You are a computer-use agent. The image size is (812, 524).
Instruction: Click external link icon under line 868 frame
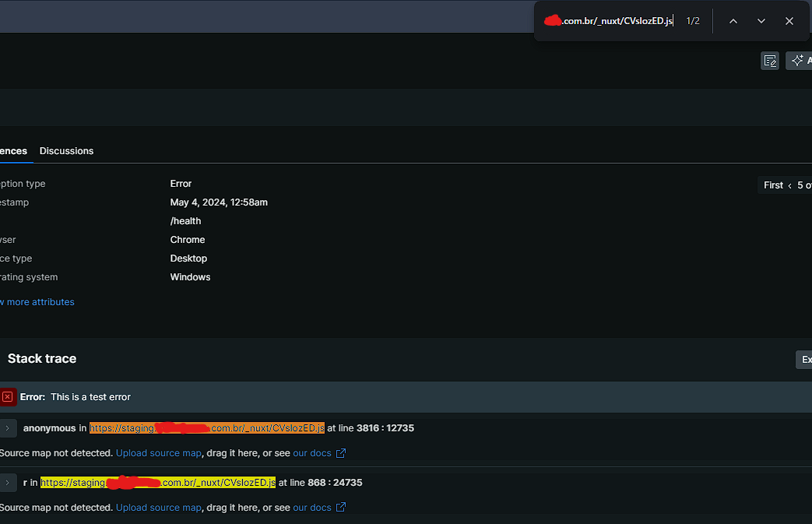coord(341,508)
